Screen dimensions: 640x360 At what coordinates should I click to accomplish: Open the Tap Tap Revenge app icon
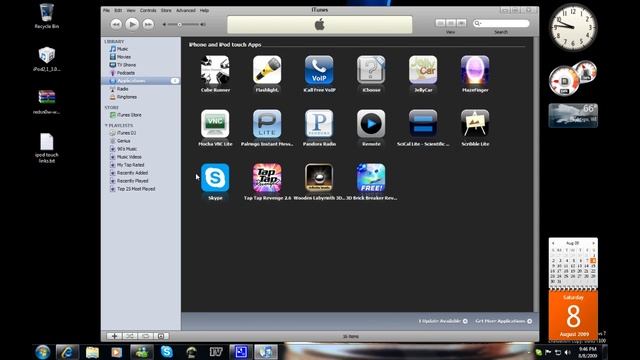(x=267, y=178)
